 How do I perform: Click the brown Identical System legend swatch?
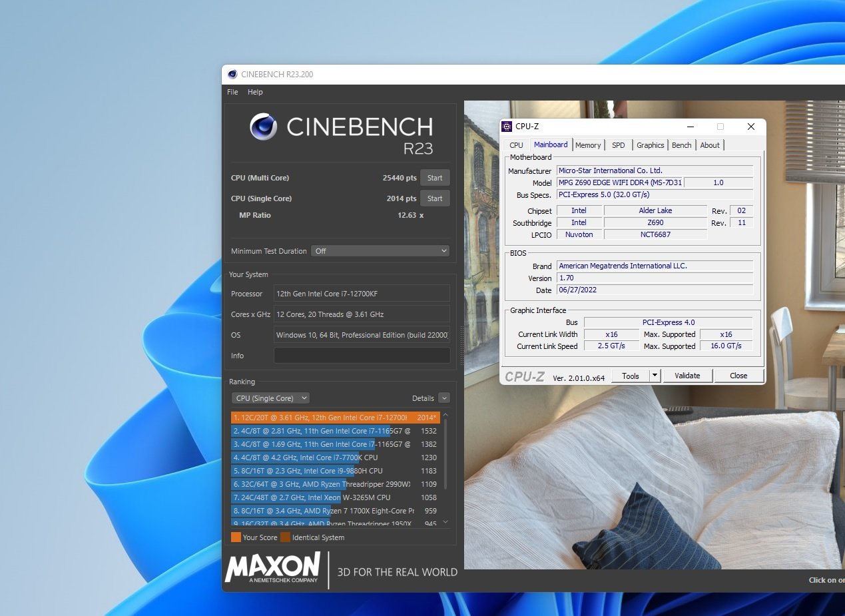click(x=285, y=537)
